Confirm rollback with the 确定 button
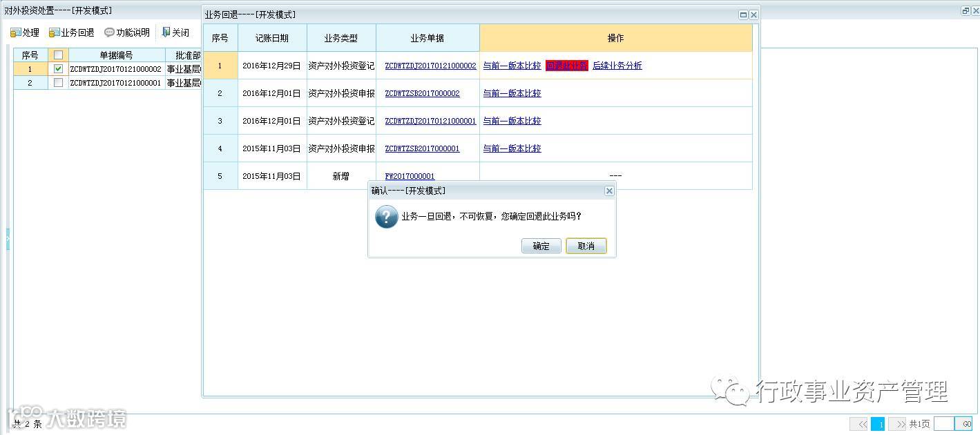This screenshot has width=980, height=435. pos(541,246)
